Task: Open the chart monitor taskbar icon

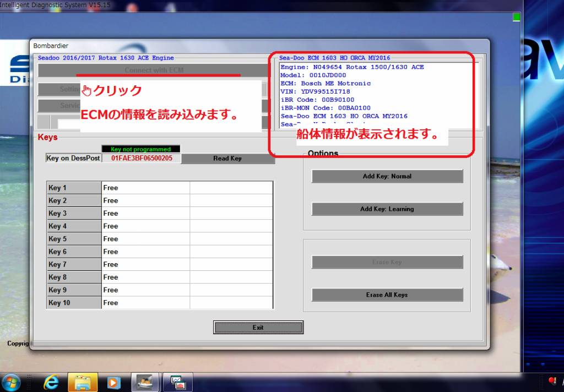Action: 178,382
